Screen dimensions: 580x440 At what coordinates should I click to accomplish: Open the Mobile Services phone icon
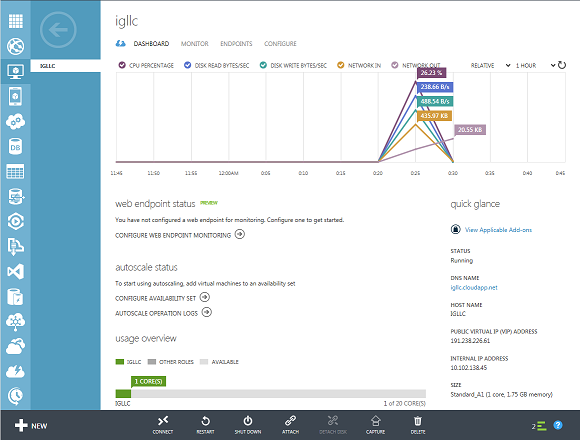16,97
